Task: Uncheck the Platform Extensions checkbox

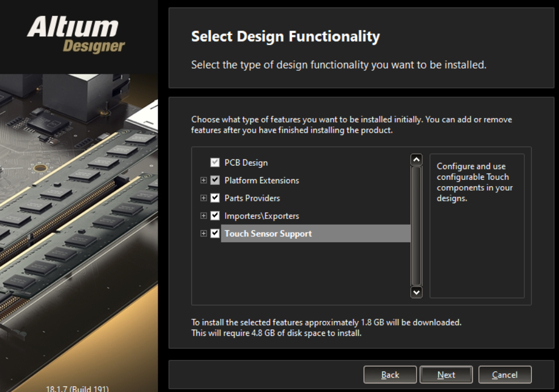Action: point(215,180)
